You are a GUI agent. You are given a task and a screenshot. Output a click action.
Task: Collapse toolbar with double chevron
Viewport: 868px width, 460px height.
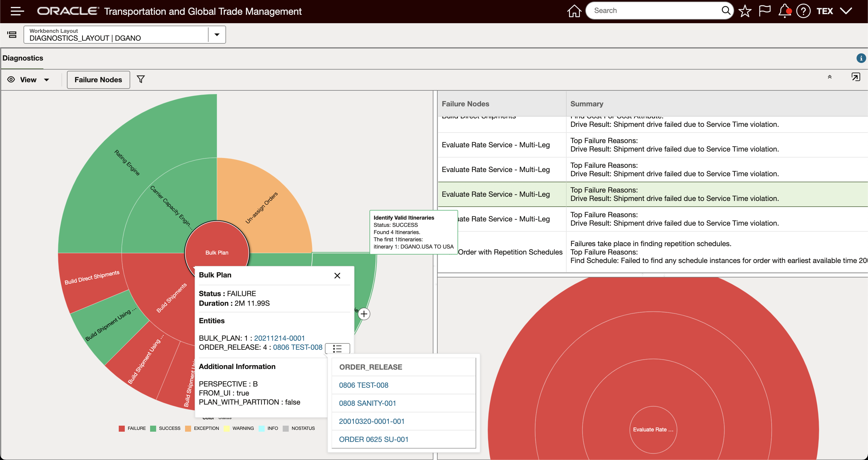(x=830, y=77)
